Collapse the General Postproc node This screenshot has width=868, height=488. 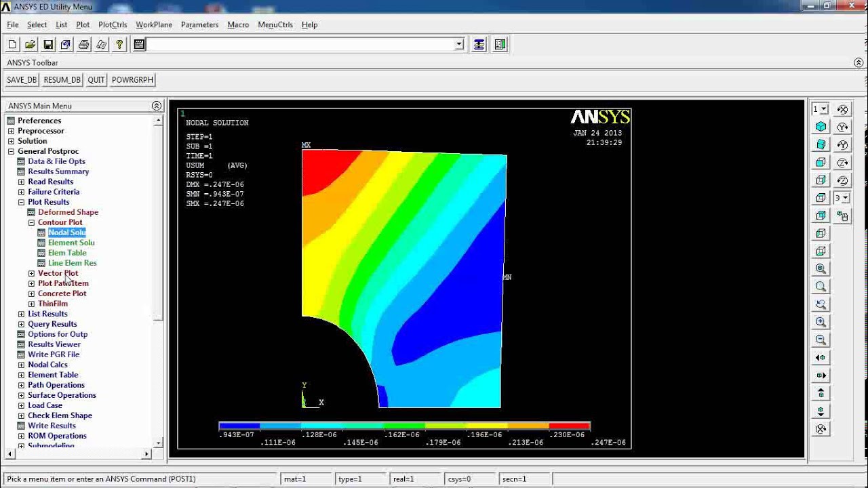[11, 151]
